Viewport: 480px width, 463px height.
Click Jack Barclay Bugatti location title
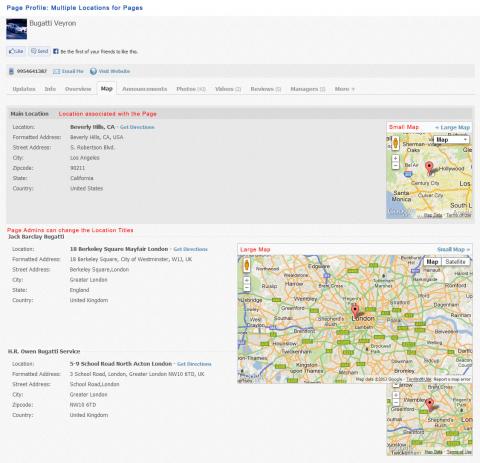(x=36, y=237)
